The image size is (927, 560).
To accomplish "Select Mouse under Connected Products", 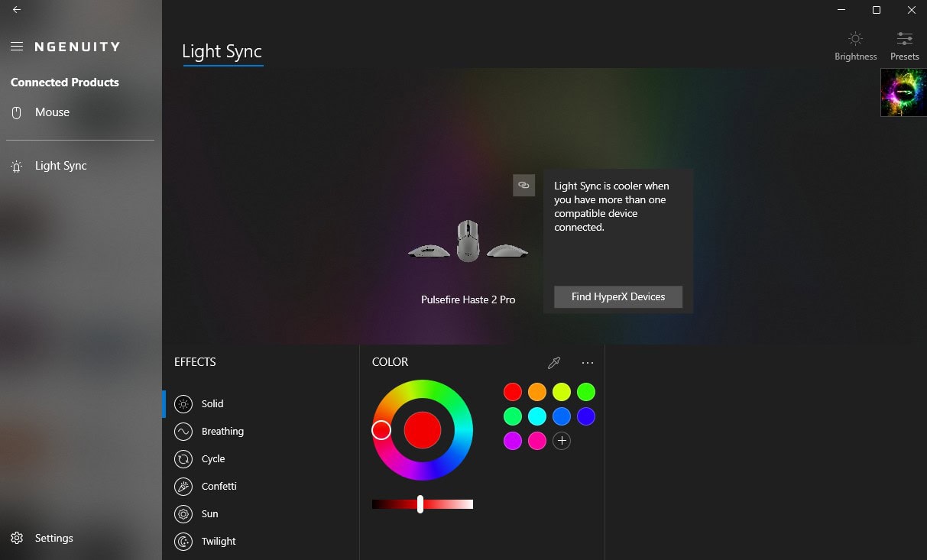I will 51,112.
